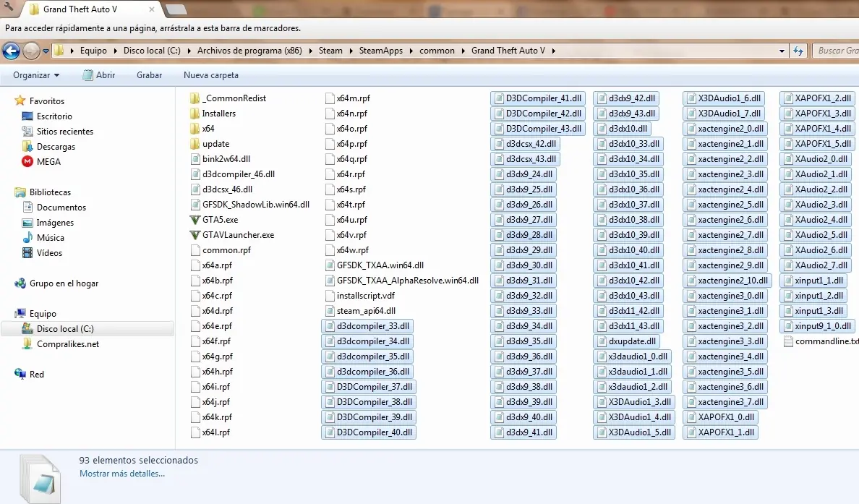The height and width of the screenshot is (504, 859).
Task: Select d3dcompiler_33.dll file icon
Action: [329, 326]
